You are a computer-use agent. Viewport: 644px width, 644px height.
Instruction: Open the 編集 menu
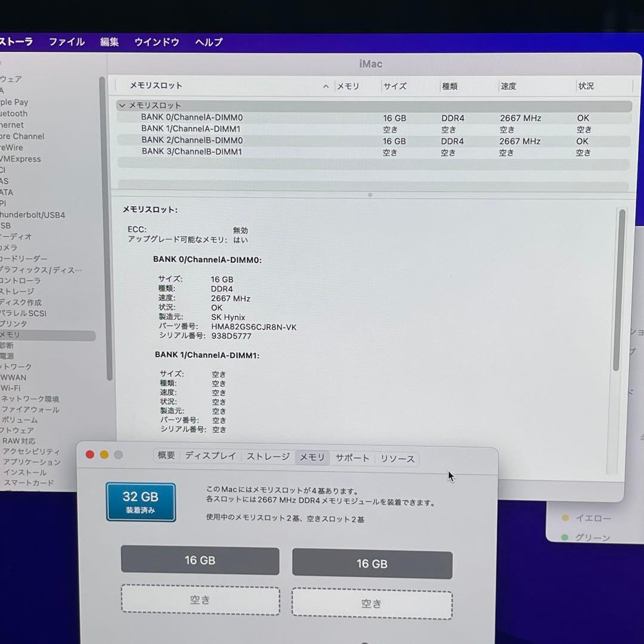pos(109,42)
